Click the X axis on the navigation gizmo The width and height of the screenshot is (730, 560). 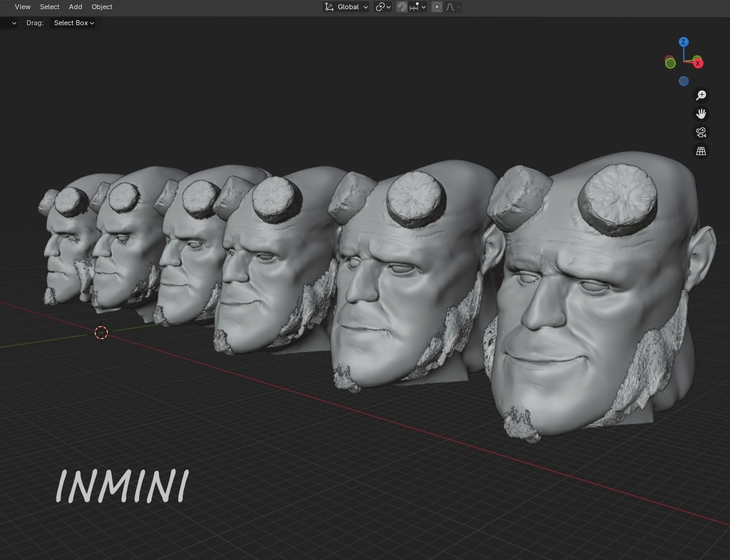coord(697,63)
